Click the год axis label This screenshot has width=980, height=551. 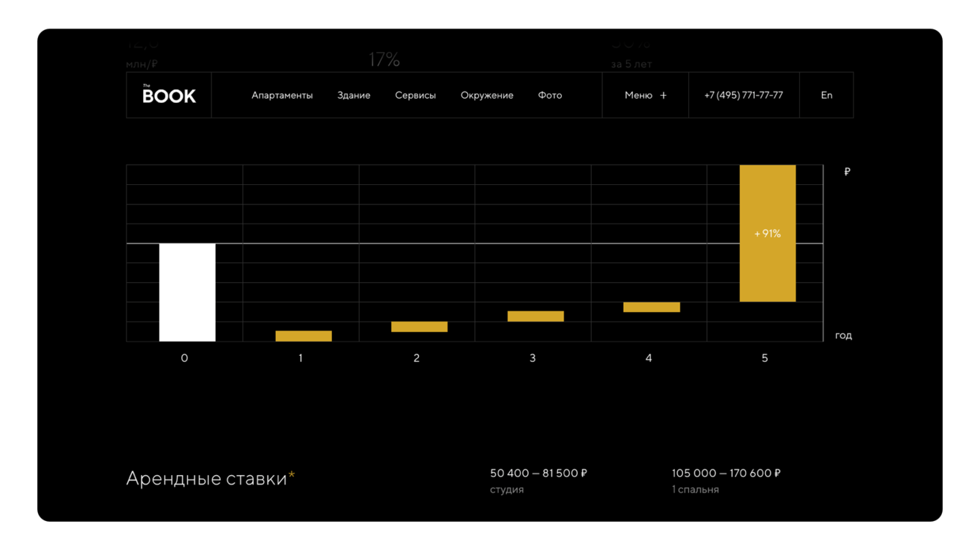[x=843, y=335]
